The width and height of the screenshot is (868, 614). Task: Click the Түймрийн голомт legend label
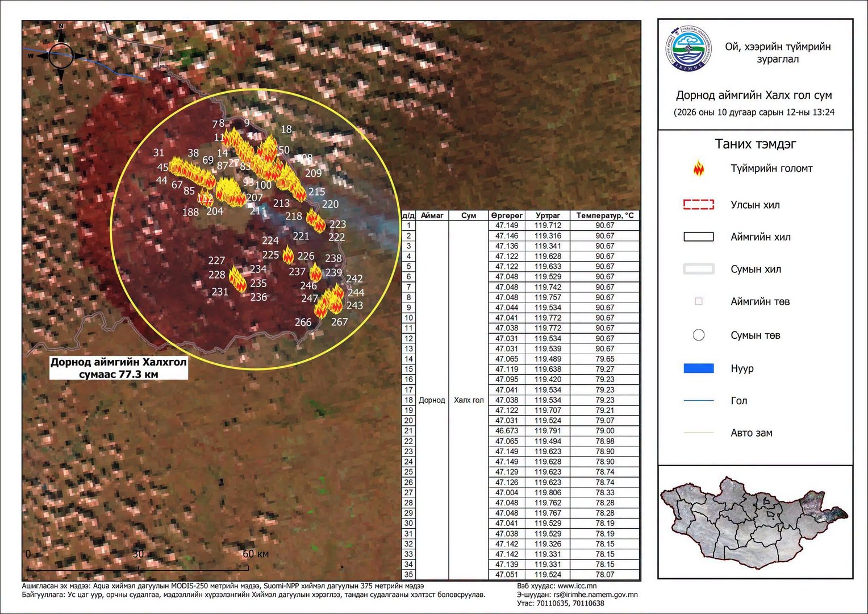tap(771, 168)
